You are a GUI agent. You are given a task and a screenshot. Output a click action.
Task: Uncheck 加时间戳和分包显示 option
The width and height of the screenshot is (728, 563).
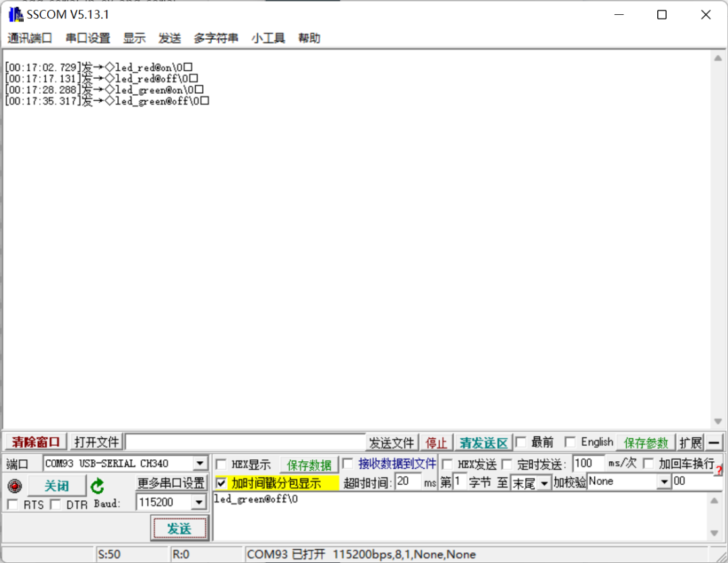click(220, 482)
